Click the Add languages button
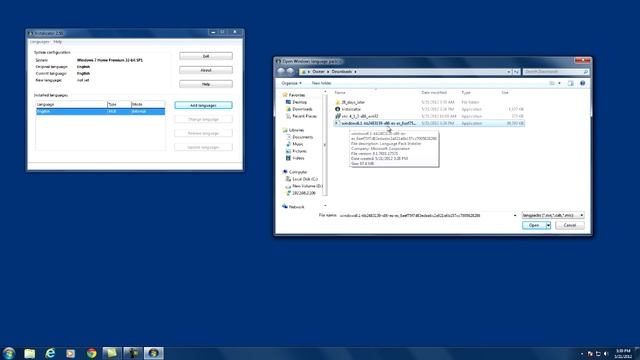640x360 pixels. coord(203,105)
